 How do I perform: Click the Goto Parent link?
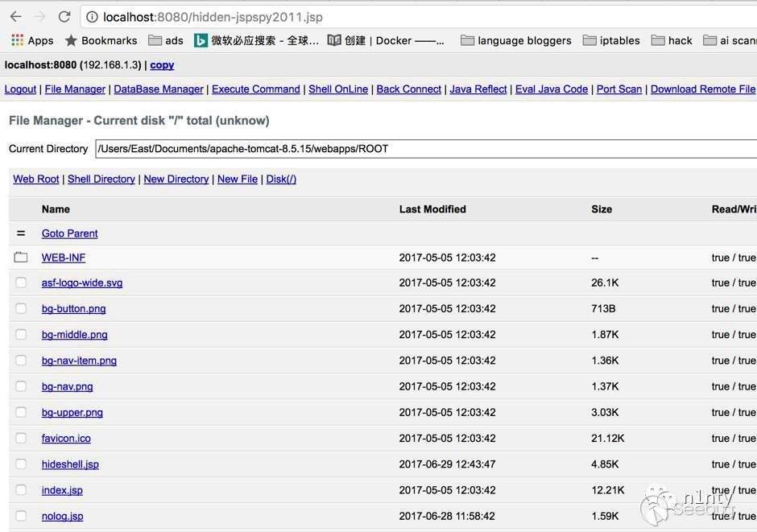coord(69,233)
